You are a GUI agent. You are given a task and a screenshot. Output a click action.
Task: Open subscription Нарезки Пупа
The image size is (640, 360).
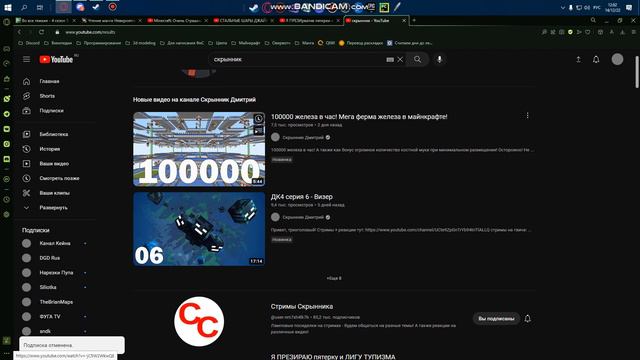click(56, 273)
